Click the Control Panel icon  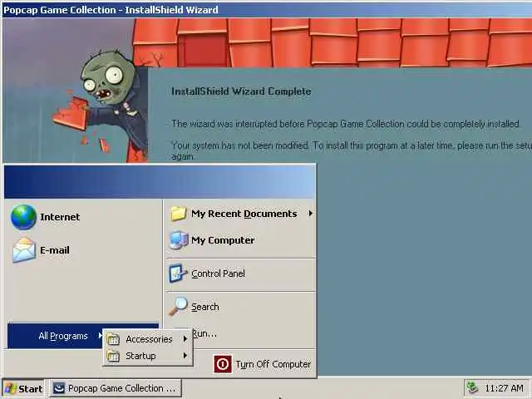pyautogui.click(x=178, y=273)
